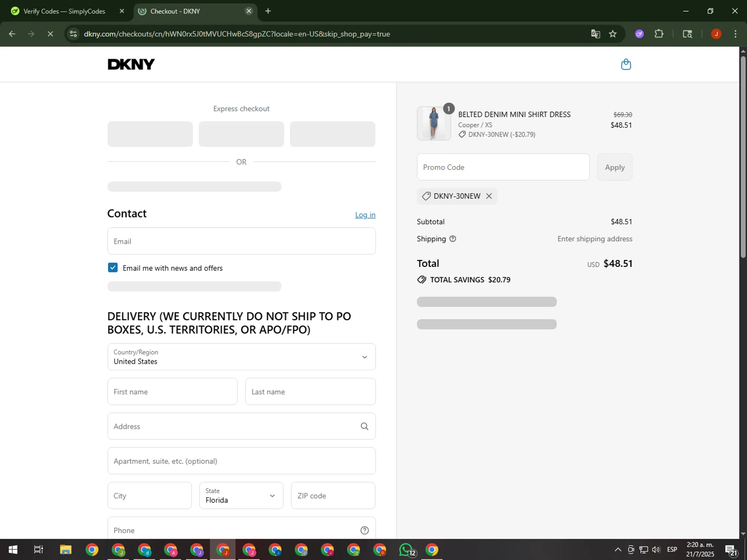This screenshot has height=560, width=747.
Task: Uncheck Email me with news and offers
Action: (113, 268)
